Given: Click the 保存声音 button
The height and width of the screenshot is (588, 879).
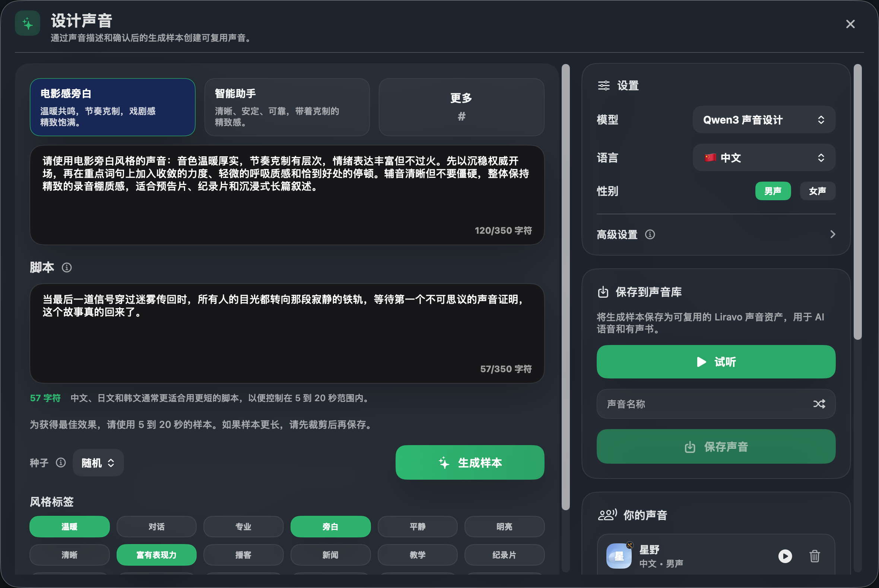Looking at the screenshot, I should [x=716, y=446].
